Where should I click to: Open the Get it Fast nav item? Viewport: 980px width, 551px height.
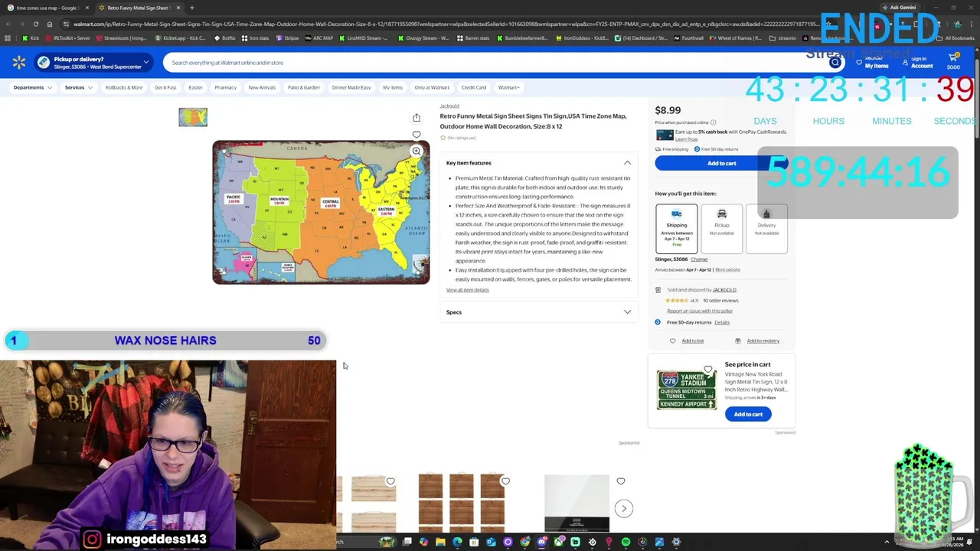165,87
